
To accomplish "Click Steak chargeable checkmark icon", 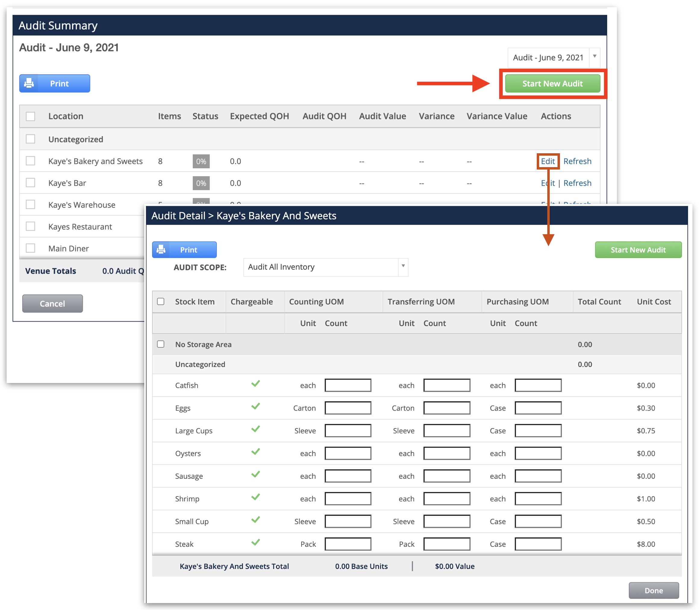I will (x=256, y=542).
